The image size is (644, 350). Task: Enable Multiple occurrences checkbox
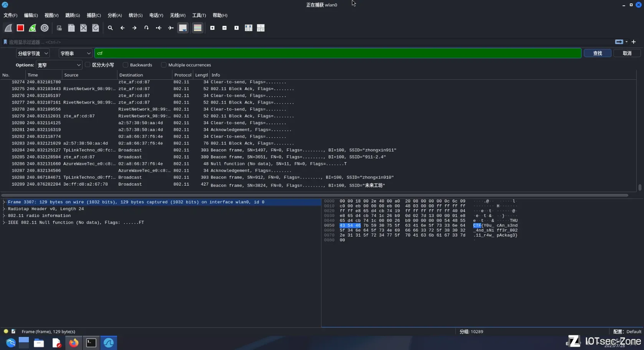pos(164,65)
